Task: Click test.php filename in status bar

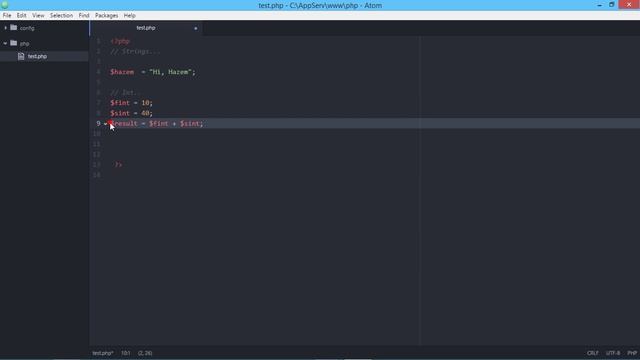Action: (x=103, y=353)
